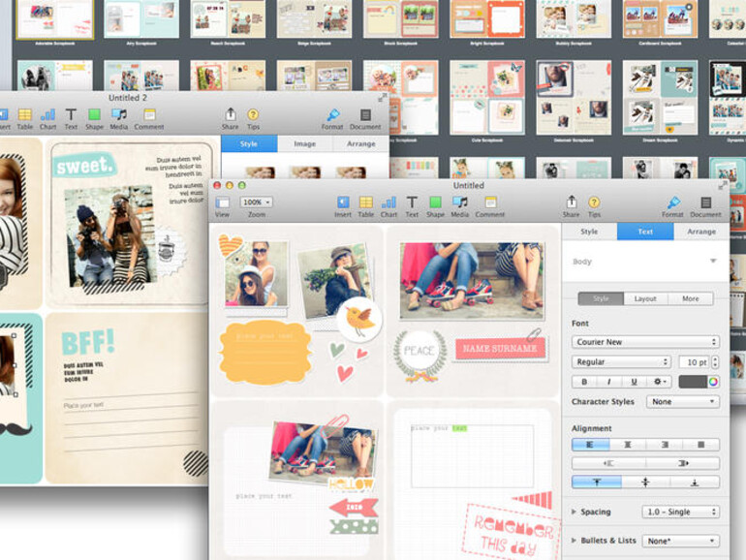Click the 10 pt font size field
746x560 pixels.
(694, 362)
